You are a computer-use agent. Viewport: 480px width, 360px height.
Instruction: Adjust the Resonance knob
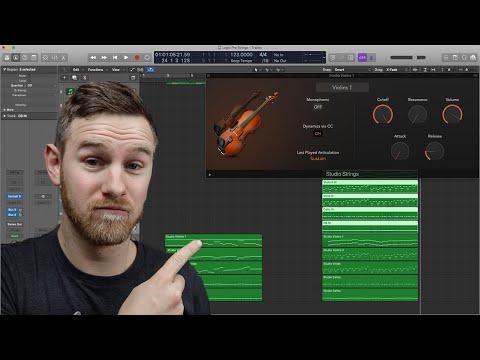[x=417, y=114]
